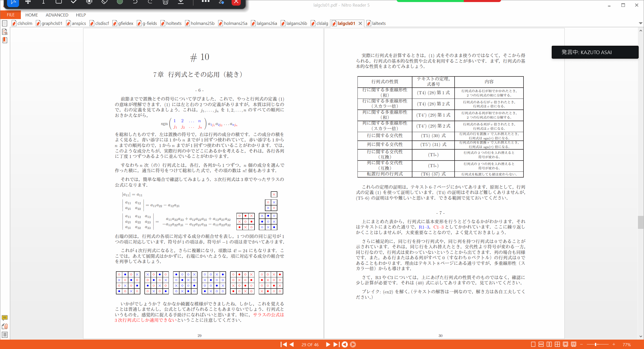Click the save annotation download icon

181,2
